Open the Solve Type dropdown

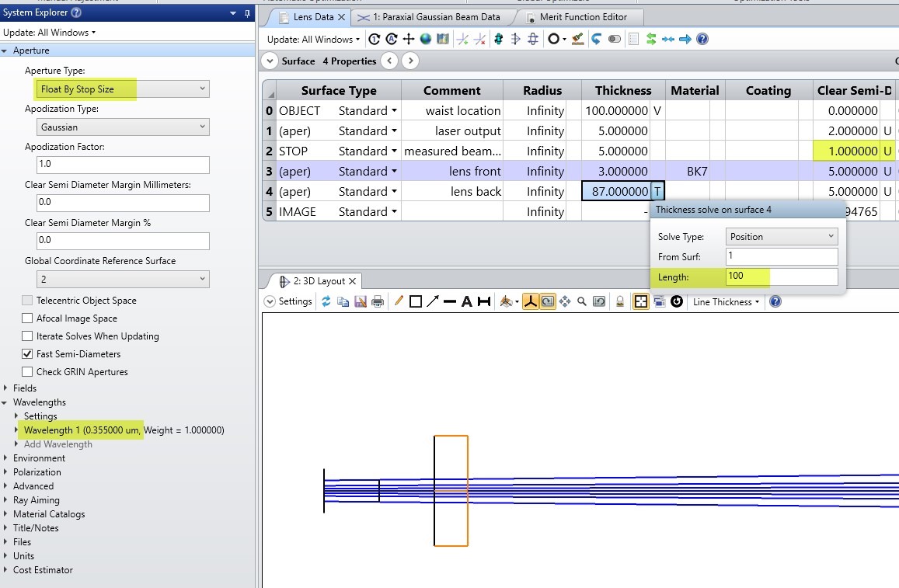782,236
